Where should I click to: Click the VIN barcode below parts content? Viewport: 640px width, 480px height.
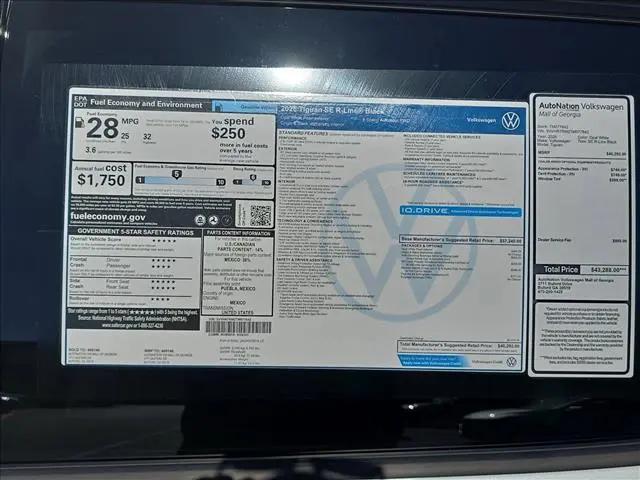[238, 327]
